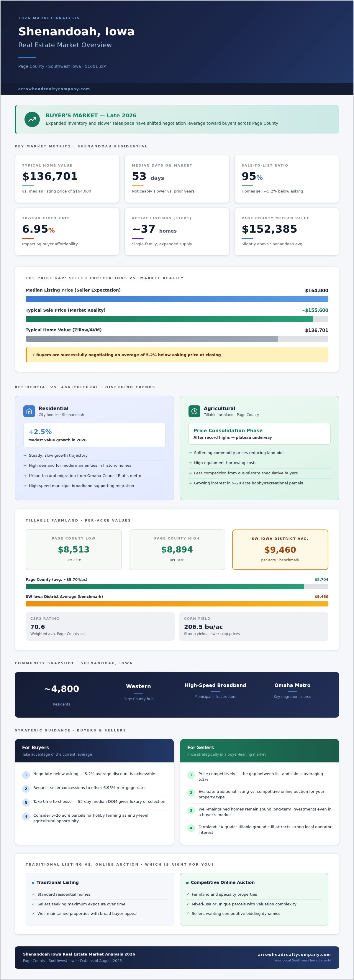The height and width of the screenshot is (980, 354).
Task: Click the CSR2 Rating 70.6 tile
Action: click(100, 627)
